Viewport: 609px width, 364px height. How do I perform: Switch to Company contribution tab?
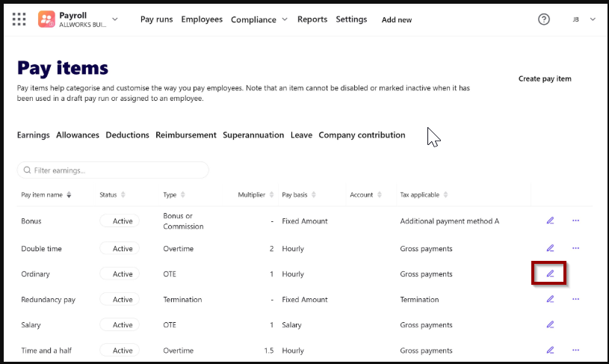(362, 135)
